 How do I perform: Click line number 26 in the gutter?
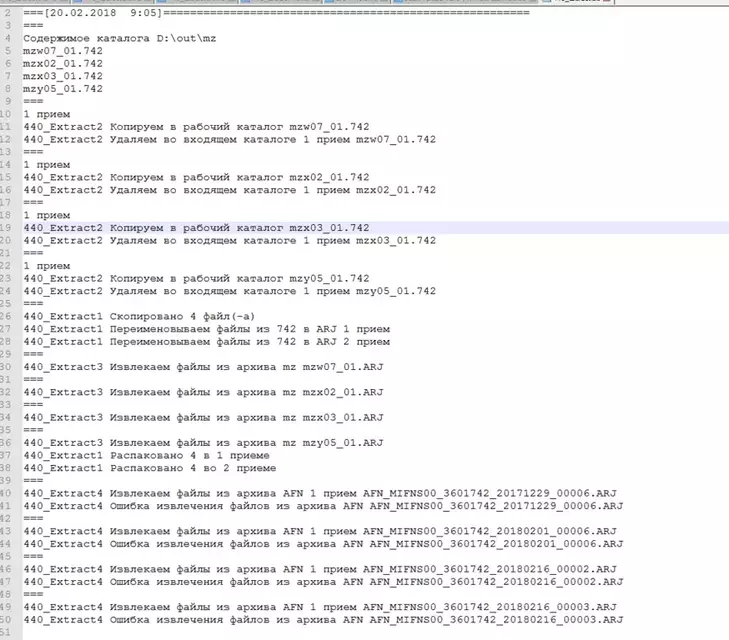point(6,317)
